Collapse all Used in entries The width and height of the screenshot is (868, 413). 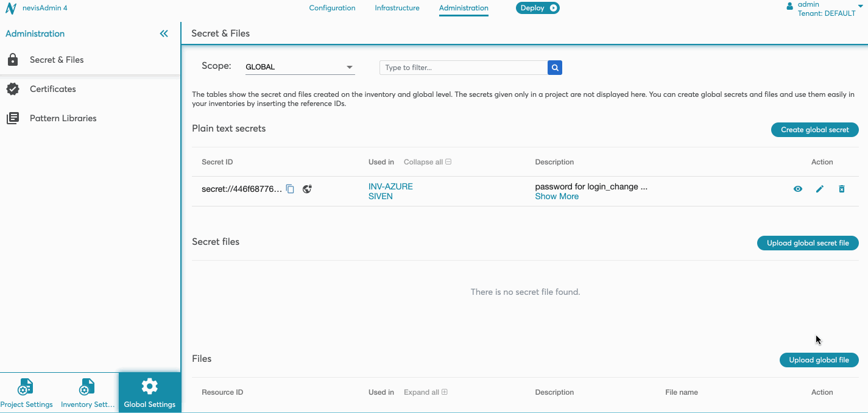(427, 162)
